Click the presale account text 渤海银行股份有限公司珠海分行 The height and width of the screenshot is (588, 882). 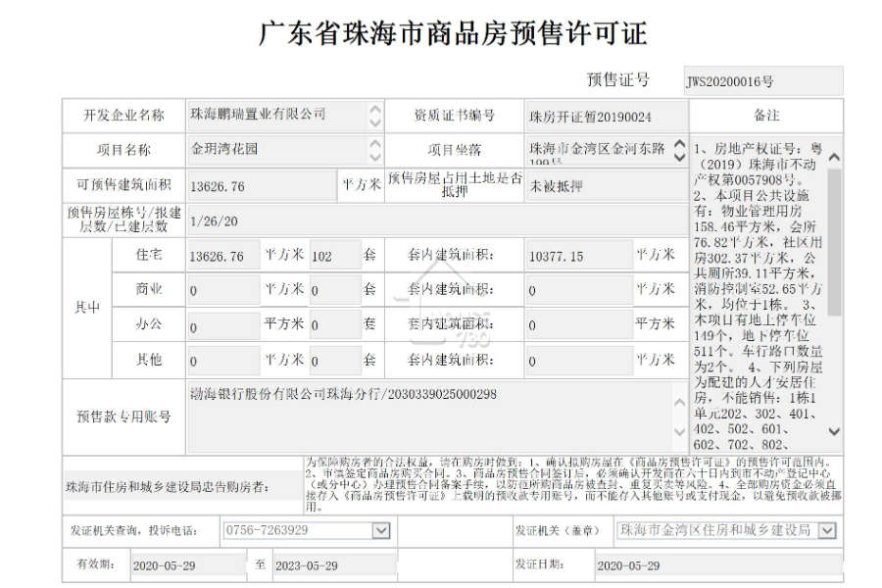coord(284,394)
